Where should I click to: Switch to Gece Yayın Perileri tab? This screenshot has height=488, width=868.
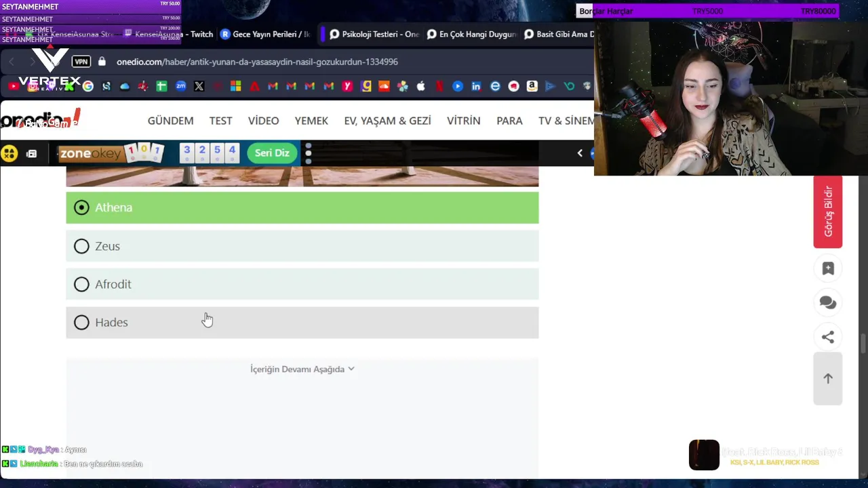tap(266, 34)
